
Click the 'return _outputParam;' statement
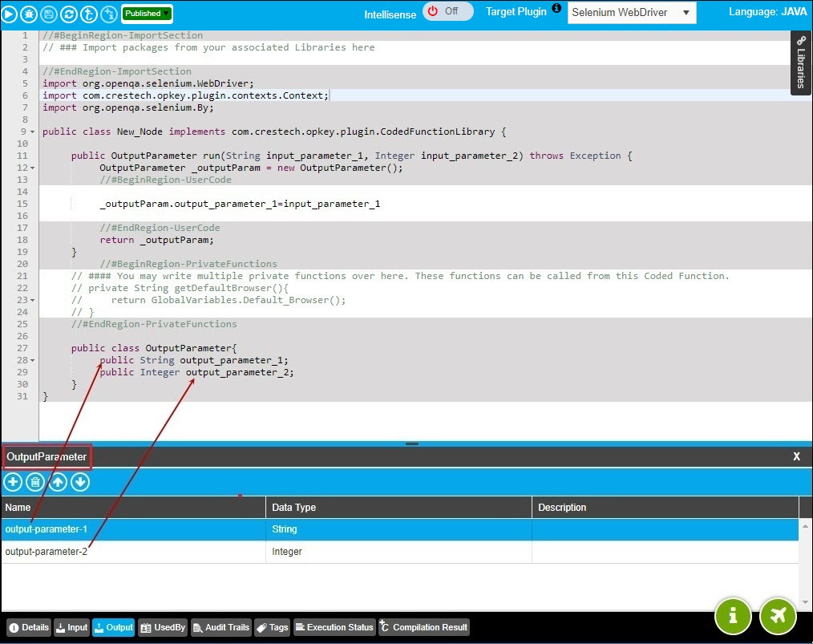(156, 240)
